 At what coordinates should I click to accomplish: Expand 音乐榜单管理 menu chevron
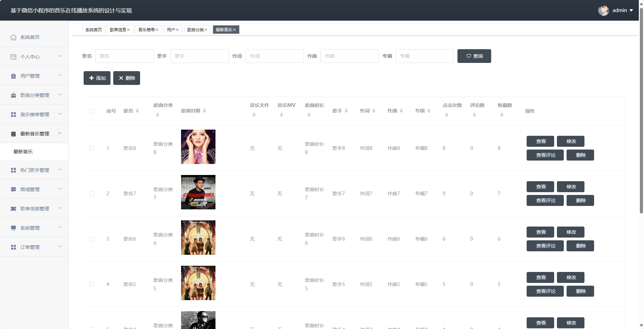[60, 114]
